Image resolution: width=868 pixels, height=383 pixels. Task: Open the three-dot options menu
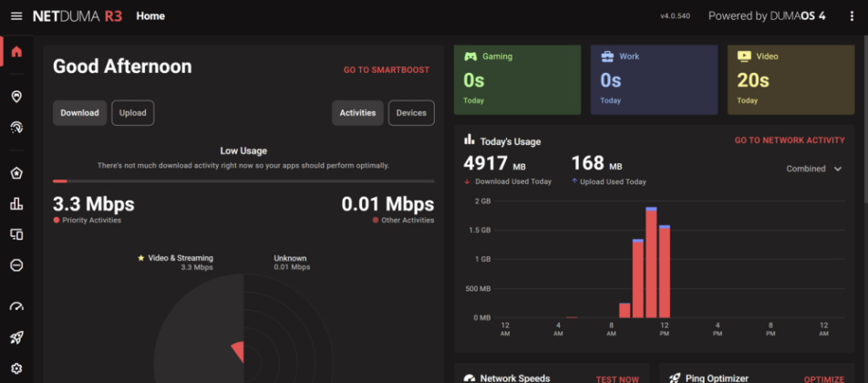click(x=852, y=16)
